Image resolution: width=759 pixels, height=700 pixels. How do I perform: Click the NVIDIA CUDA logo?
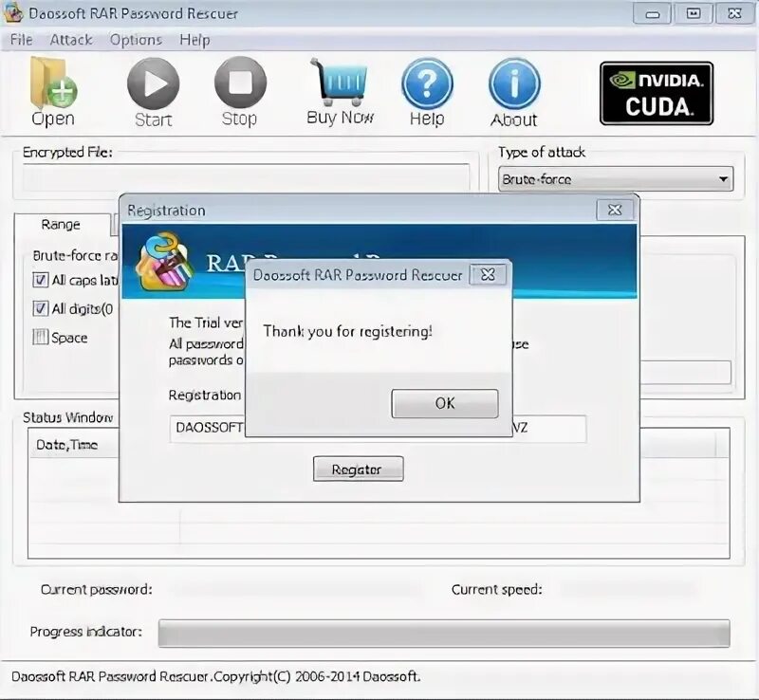click(657, 94)
